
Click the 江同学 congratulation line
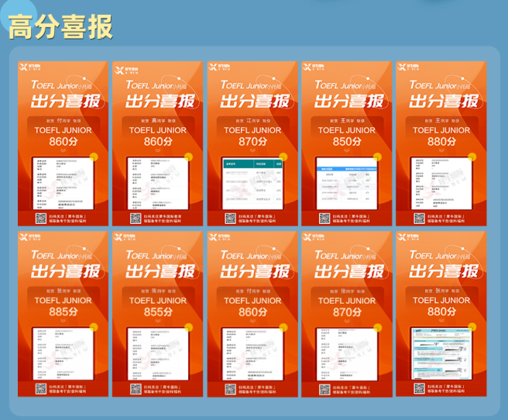coord(252,121)
